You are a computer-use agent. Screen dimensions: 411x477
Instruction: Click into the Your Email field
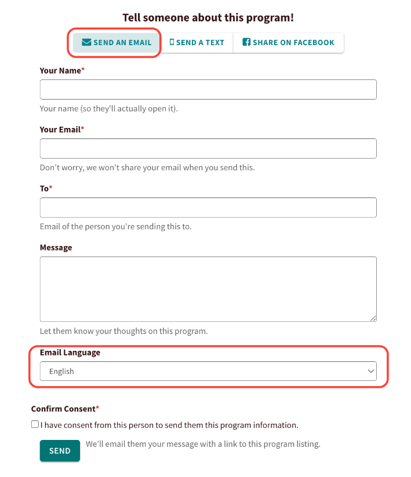[208, 148]
